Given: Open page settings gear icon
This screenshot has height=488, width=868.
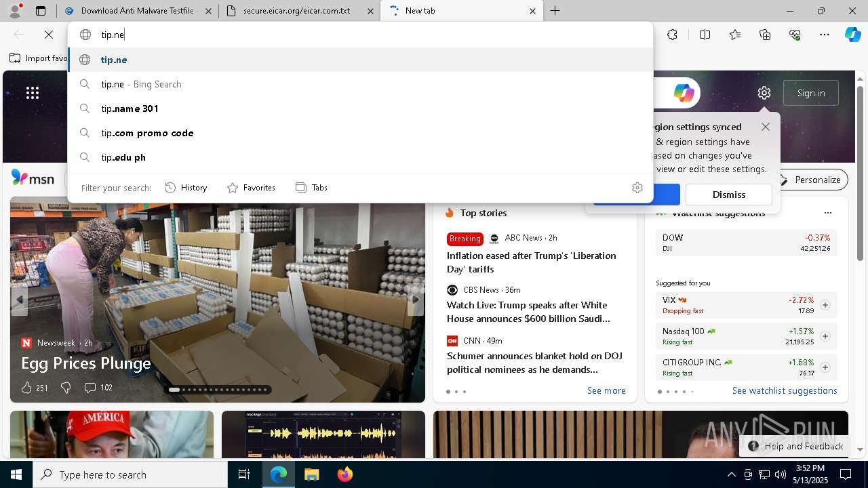Looking at the screenshot, I should pyautogui.click(x=764, y=93).
